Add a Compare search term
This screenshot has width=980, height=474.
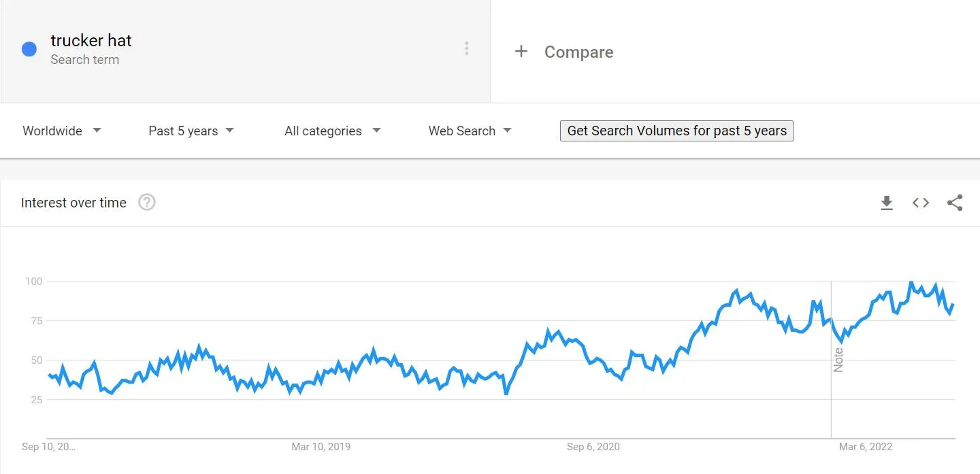tap(578, 52)
